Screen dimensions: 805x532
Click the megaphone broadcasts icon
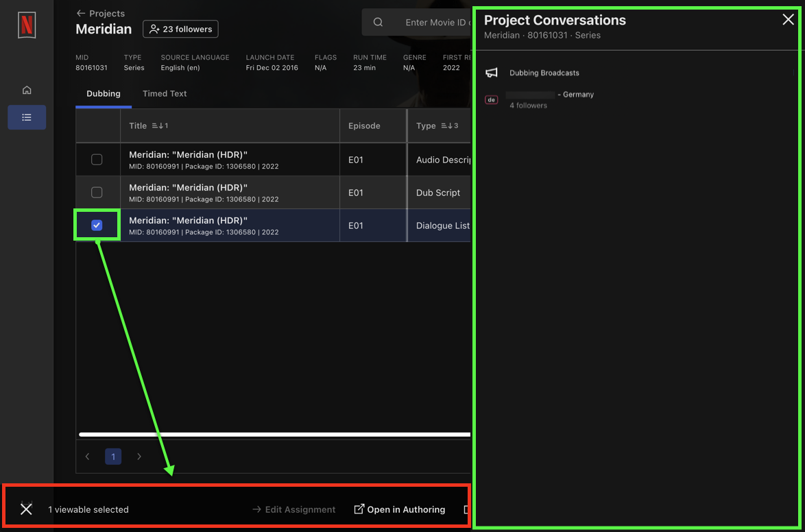[x=492, y=73]
